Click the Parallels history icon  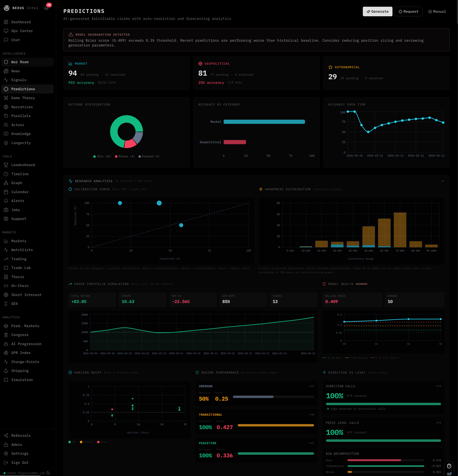[x=6, y=116]
